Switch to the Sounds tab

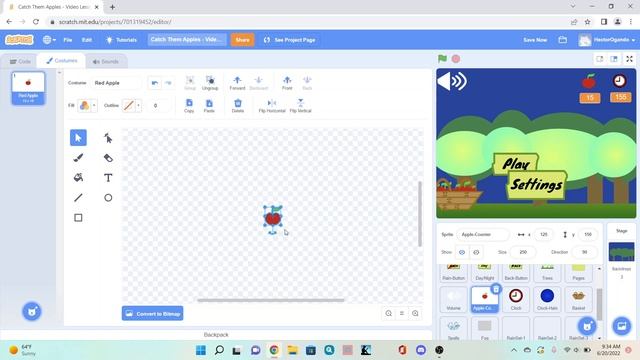(x=105, y=62)
